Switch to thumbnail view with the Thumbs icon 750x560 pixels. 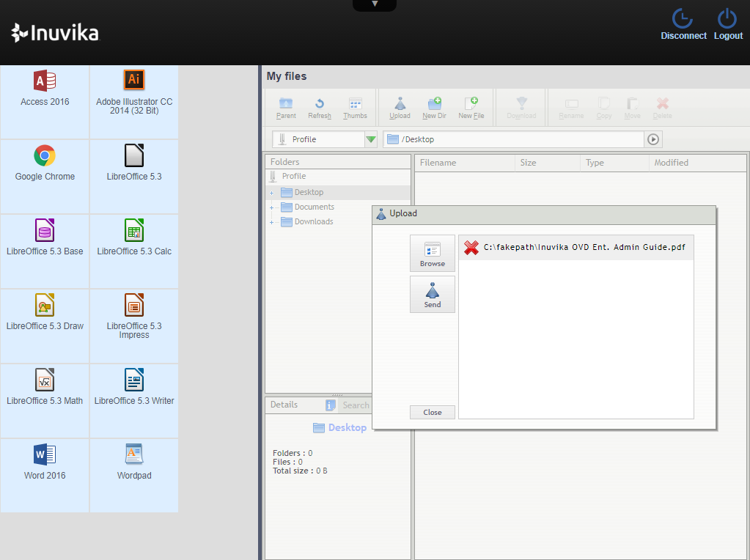355,107
